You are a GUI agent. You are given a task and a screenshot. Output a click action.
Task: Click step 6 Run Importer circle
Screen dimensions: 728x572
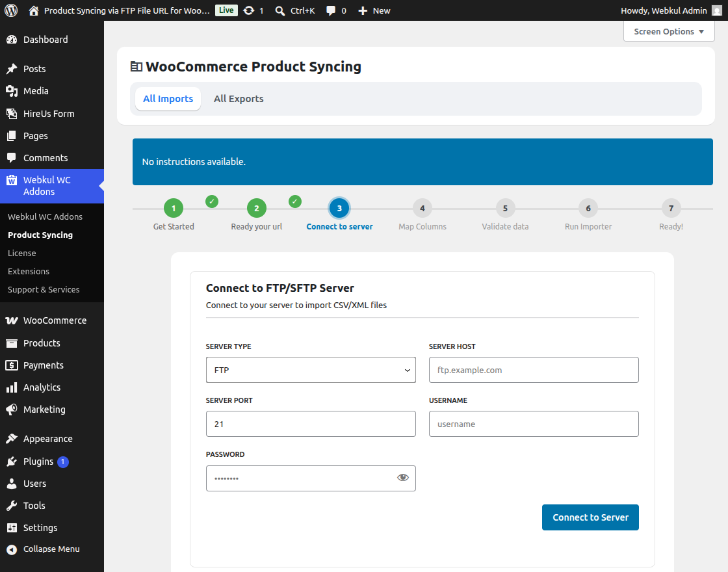click(x=588, y=209)
